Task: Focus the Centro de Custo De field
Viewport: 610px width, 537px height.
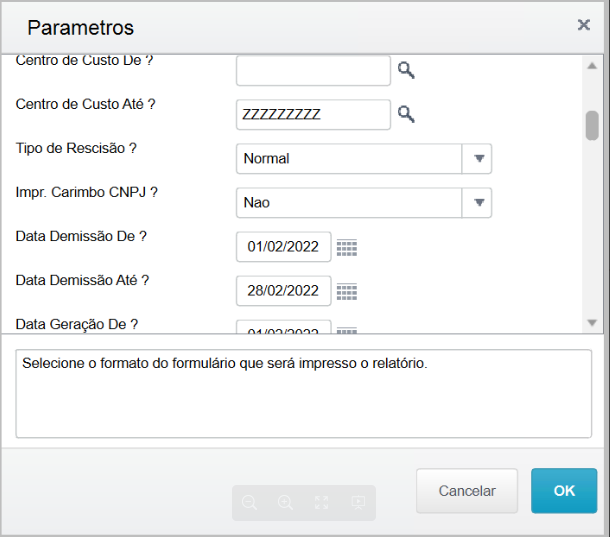Action: pos(313,70)
